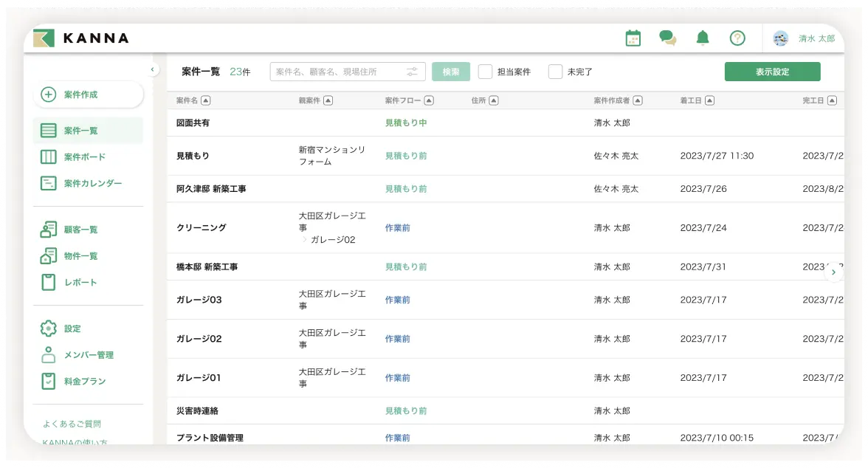Collapse the sidebar with chevron button
This screenshot has width=868, height=468.
click(152, 69)
